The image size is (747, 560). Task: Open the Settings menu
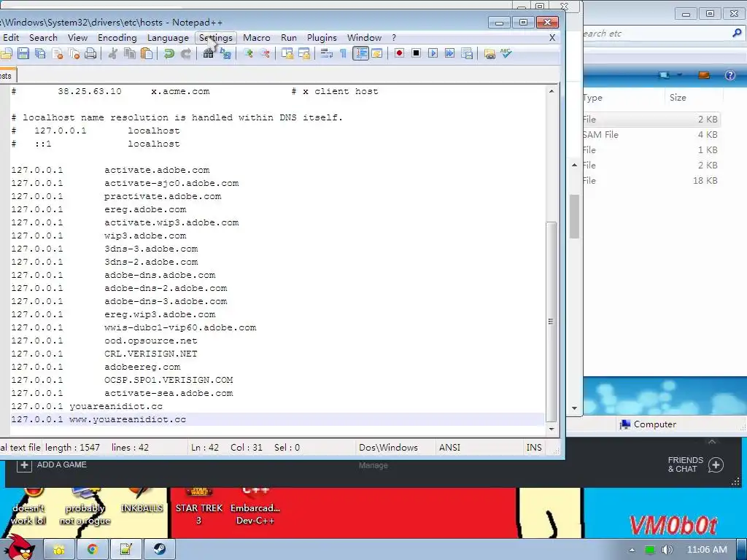[x=216, y=38]
